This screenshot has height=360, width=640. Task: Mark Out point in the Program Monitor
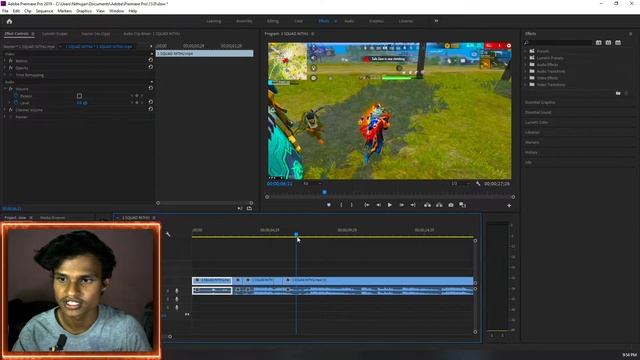pos(352,205)
